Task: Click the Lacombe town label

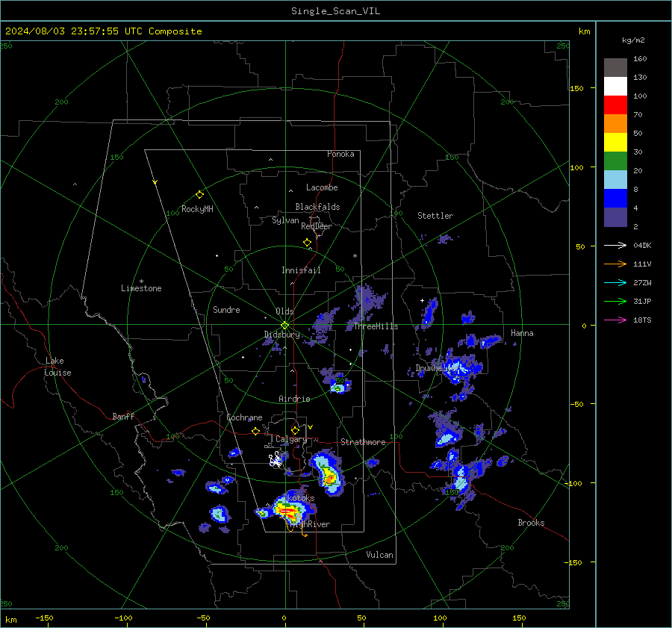Action: 322,187
